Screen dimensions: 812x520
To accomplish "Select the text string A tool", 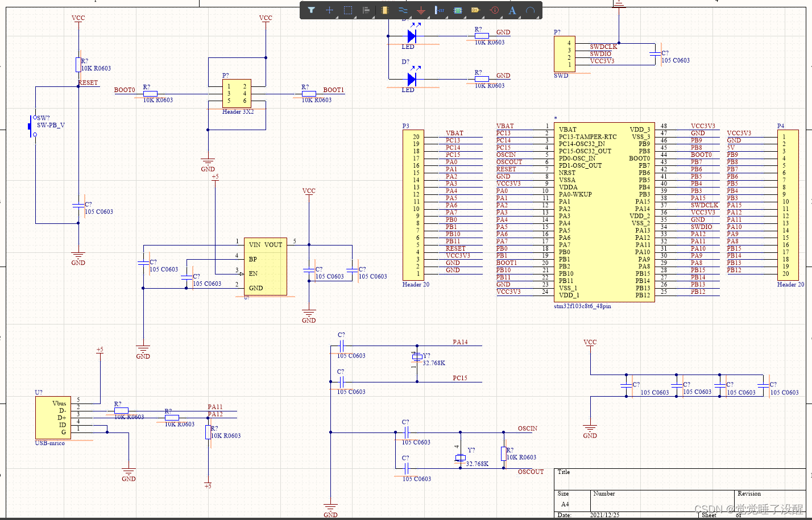I will point(512,10).
